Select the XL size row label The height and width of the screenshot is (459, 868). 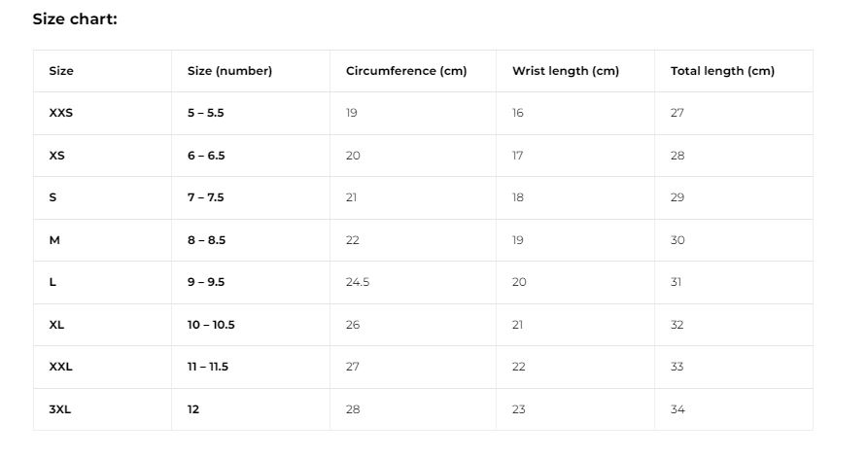[x=56, y=325]
